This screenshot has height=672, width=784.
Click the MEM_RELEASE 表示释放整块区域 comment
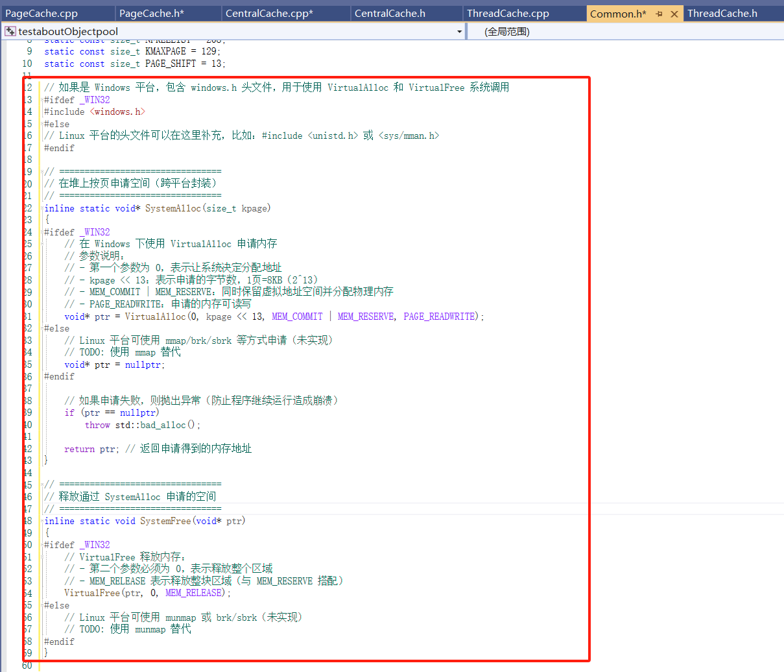pyautogui.click(x=204, y=581)
